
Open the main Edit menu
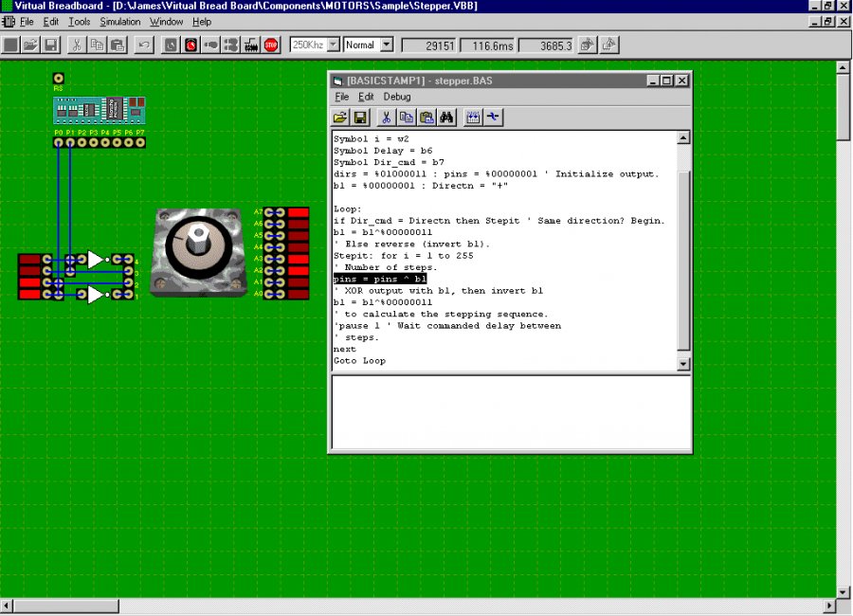click(50, 22)
